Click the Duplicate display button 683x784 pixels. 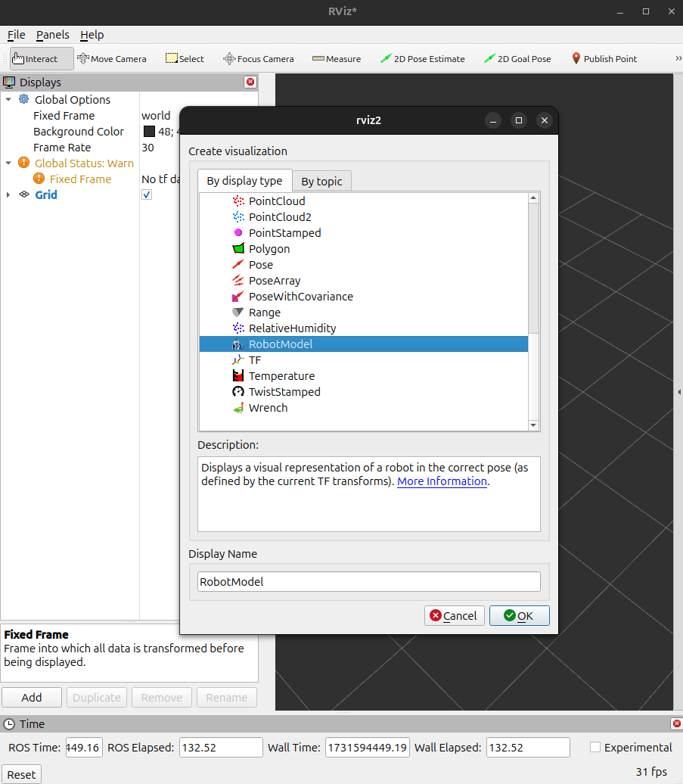(97, 698)
